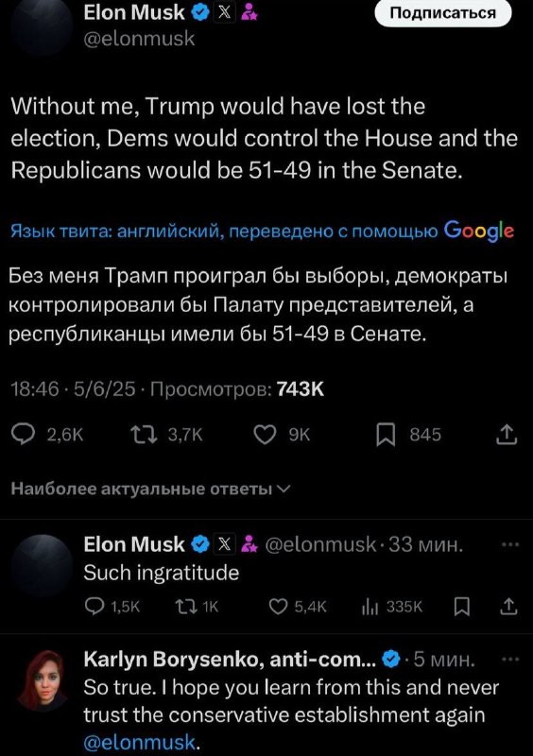Bookmark the 'Such ingratitude' reply
The width and height of the screenshot is (533, 756).
[461, 607]
